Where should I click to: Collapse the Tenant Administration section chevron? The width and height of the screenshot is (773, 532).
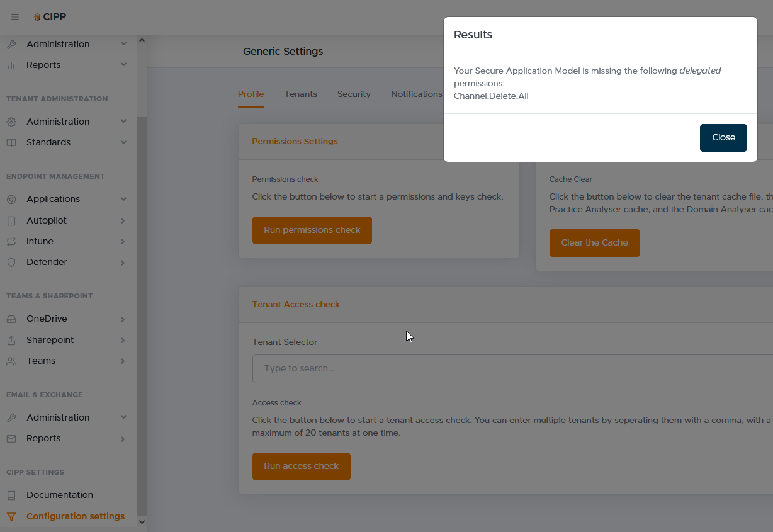[x=123, y=121]
